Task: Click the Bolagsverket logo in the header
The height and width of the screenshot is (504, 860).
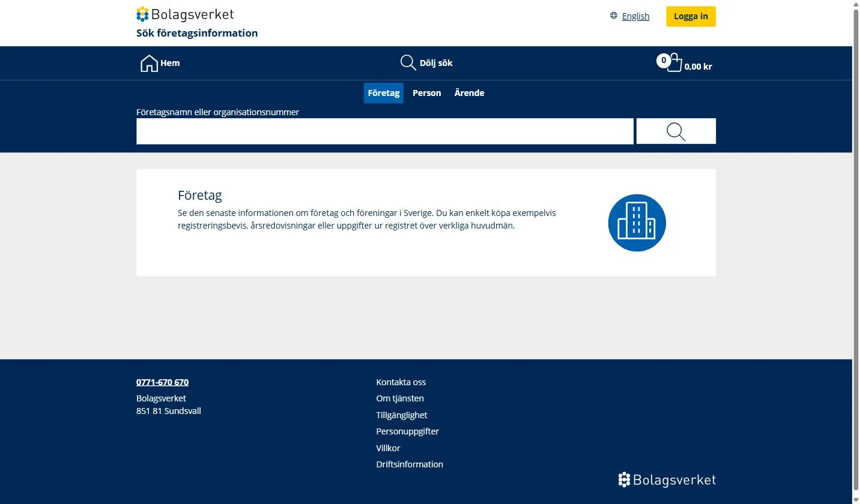Action: click(185, 14)
